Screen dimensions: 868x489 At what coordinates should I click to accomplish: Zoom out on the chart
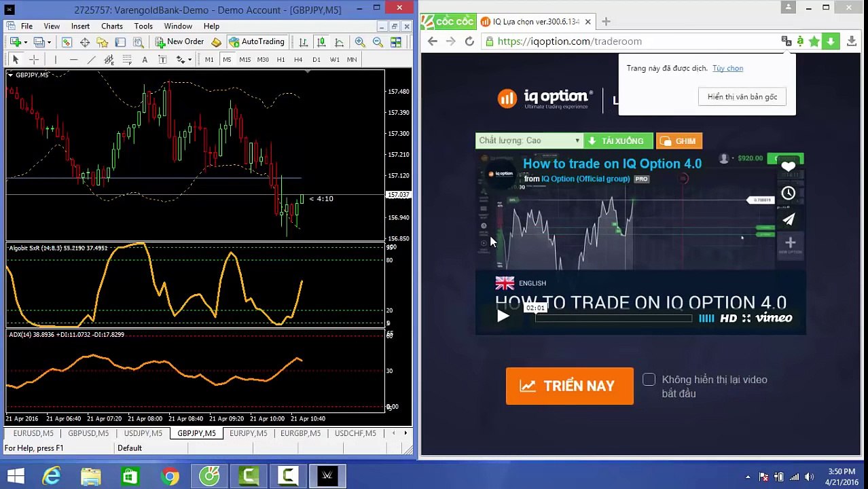378,42
